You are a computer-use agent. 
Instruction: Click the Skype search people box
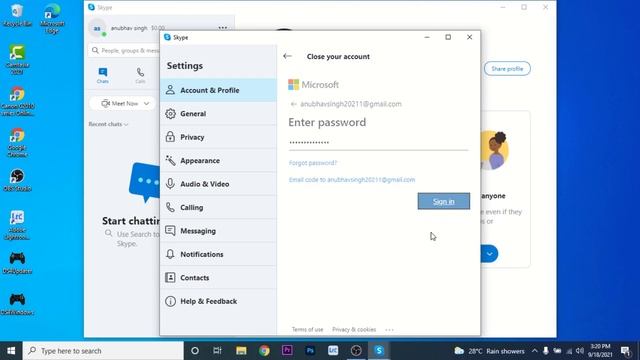(124, 51)
